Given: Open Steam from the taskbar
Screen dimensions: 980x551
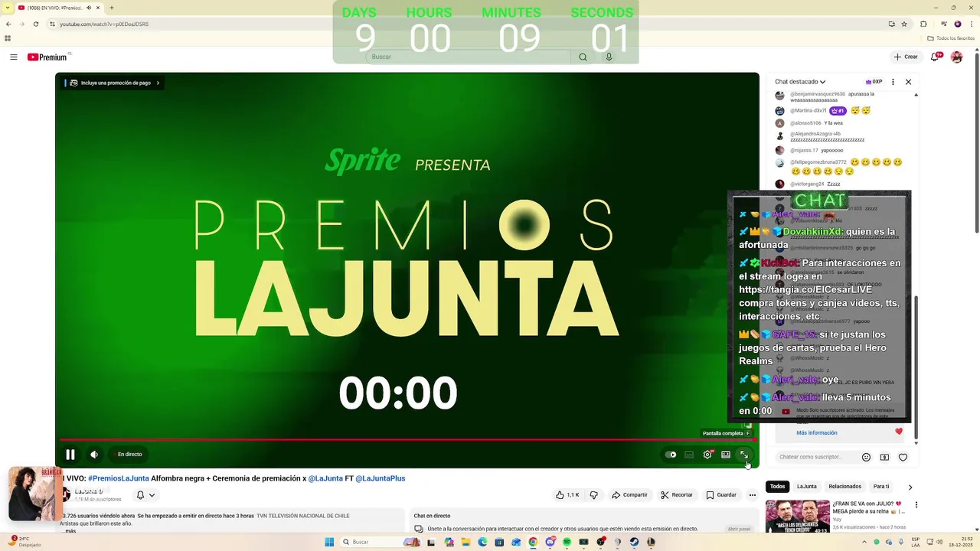Looking at the screenshot, I should [x=634, y=542].
